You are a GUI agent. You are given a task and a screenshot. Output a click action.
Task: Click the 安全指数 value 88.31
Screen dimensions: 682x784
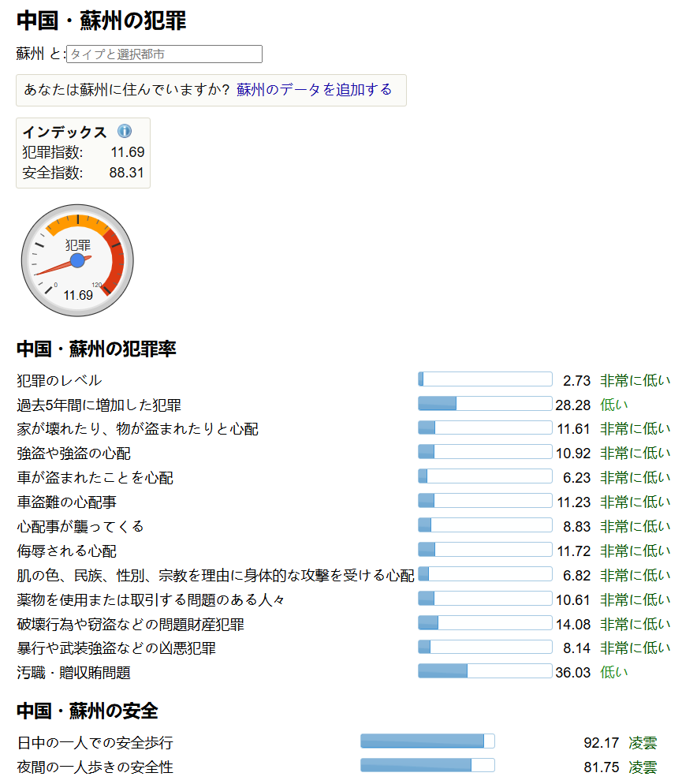pyautogui.click(x=126, y=173)
